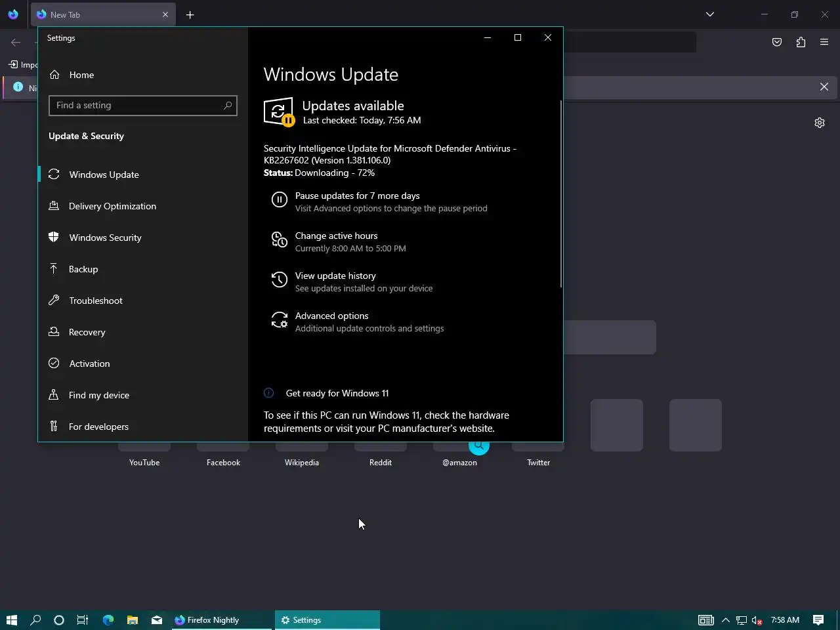Open Delivery Optimization from sidebar
Image resolution: width=840 pixels, height=630 pixels.
click(x=143, y=206)
